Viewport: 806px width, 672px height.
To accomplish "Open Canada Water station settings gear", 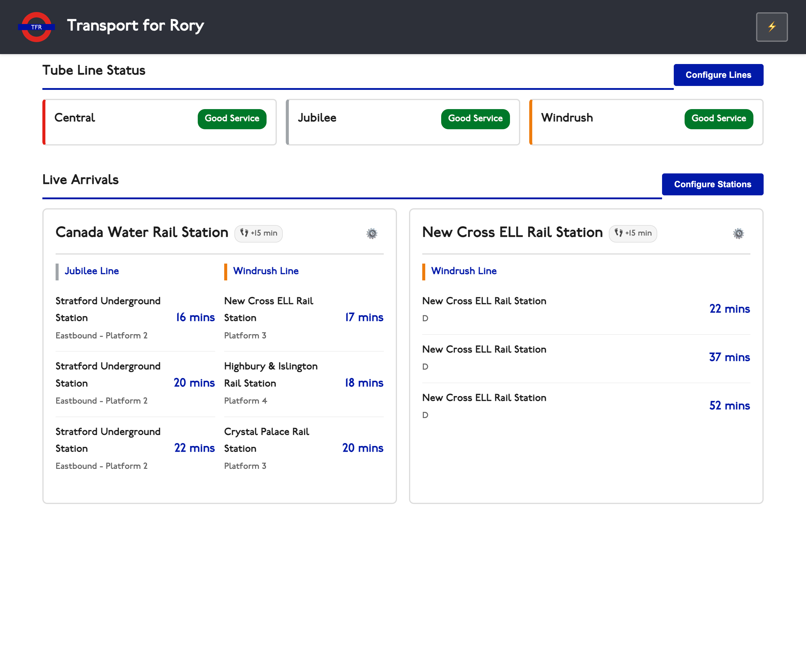I will click(x=371, y=233).
